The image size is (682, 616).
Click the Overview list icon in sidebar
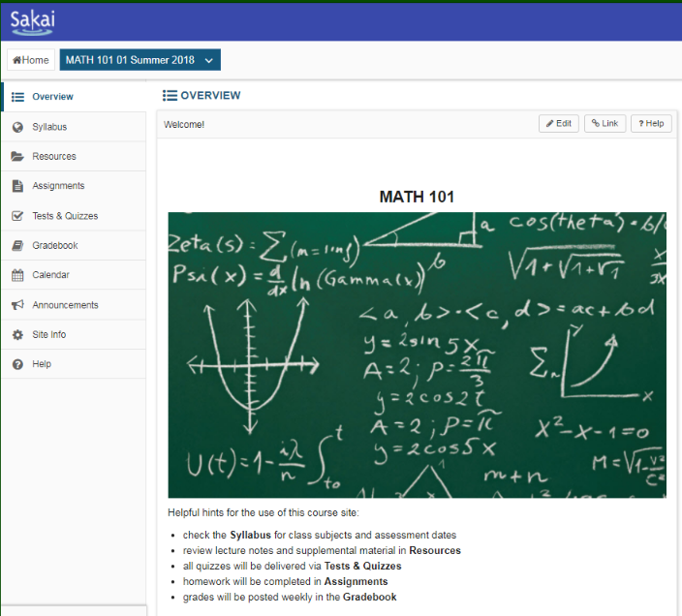coord(17,97)
